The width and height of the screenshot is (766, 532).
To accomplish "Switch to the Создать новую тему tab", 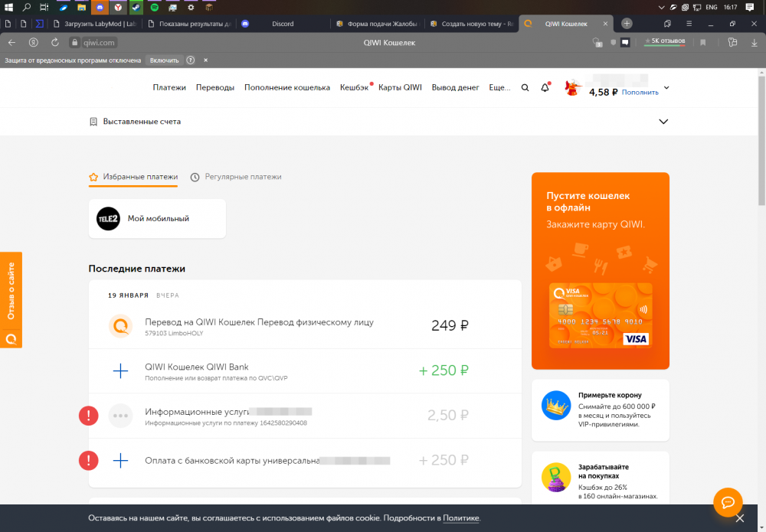I will click(471, 24).
